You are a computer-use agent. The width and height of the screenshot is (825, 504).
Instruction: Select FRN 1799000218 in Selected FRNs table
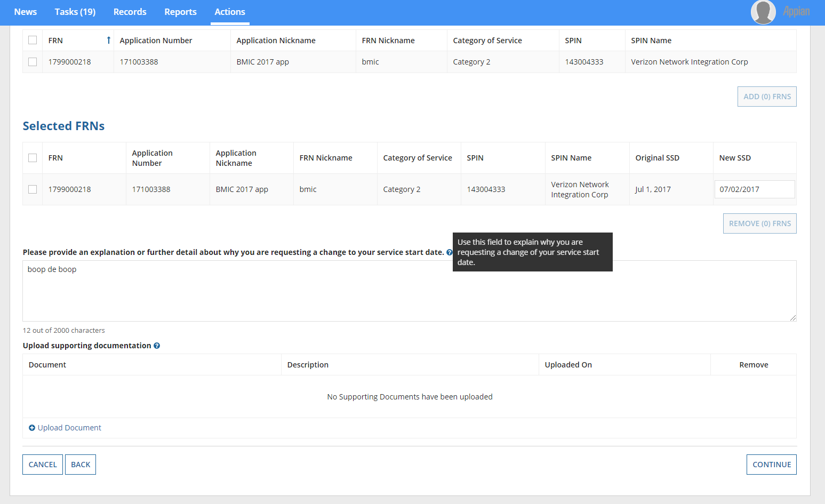[33, 189]
